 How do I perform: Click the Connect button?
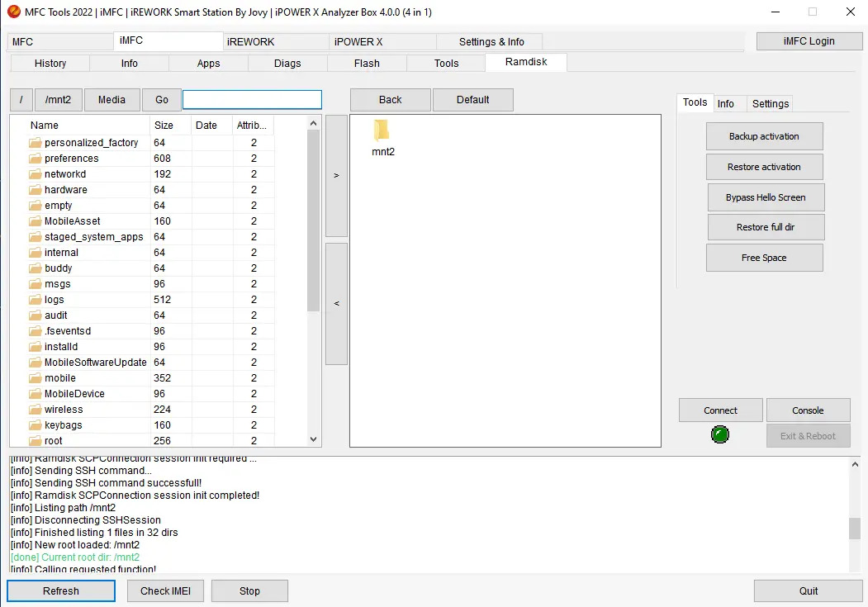pyautogui.click(x=720, y=410)
